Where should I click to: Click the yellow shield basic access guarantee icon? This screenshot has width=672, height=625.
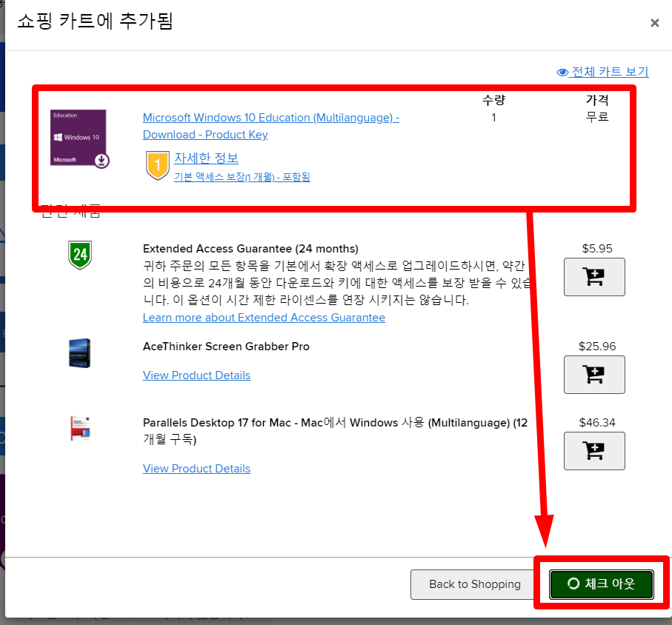click(x=158, y=165)
